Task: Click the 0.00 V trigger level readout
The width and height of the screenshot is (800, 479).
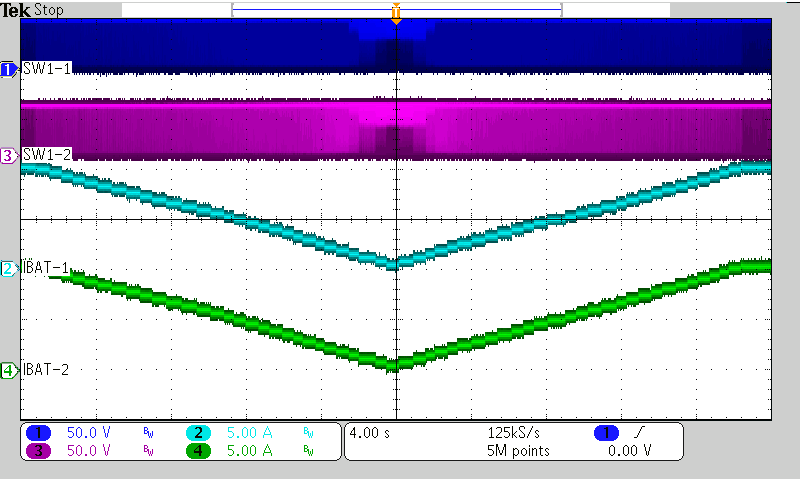Action: coord(629,451)
